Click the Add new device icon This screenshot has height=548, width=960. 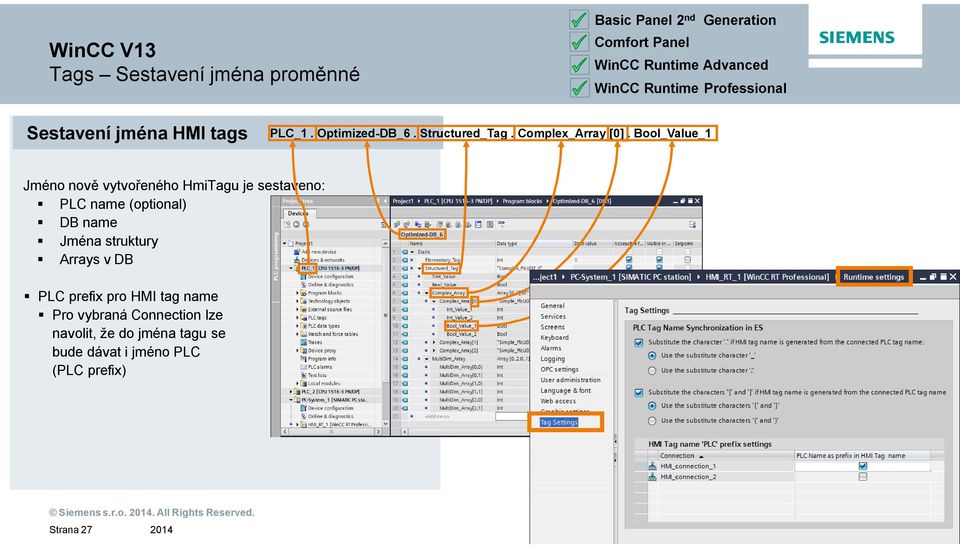tap(297, 252)
